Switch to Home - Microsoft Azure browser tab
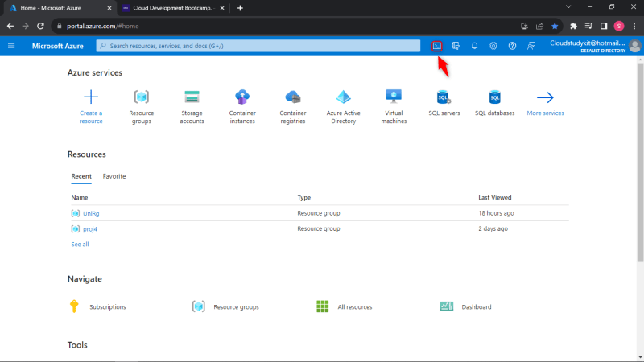This screenshot has width=644, height=362. (61, 8)
